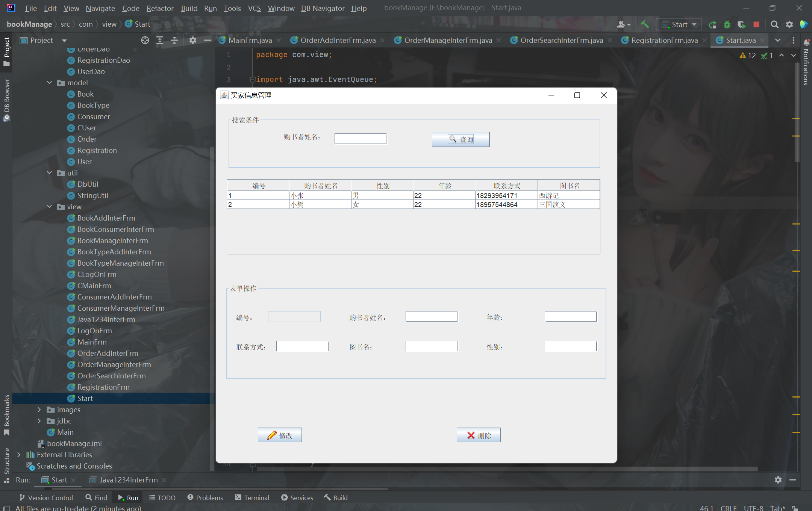Click the Build project hammer icon
The height and width of the screenshot is (511, 812).
pyautogui.click(x=645, y=24)
